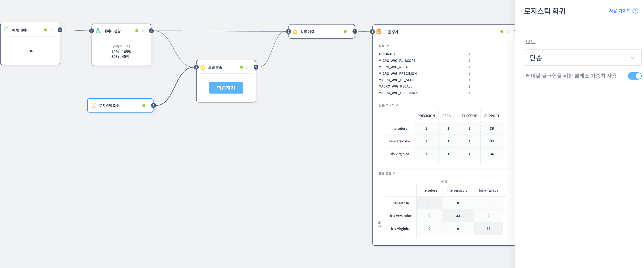Collapse the 모델 학습 node with shrink icon
The width and height of the screenshot is (644, 268).
click(x=247, y=67)
